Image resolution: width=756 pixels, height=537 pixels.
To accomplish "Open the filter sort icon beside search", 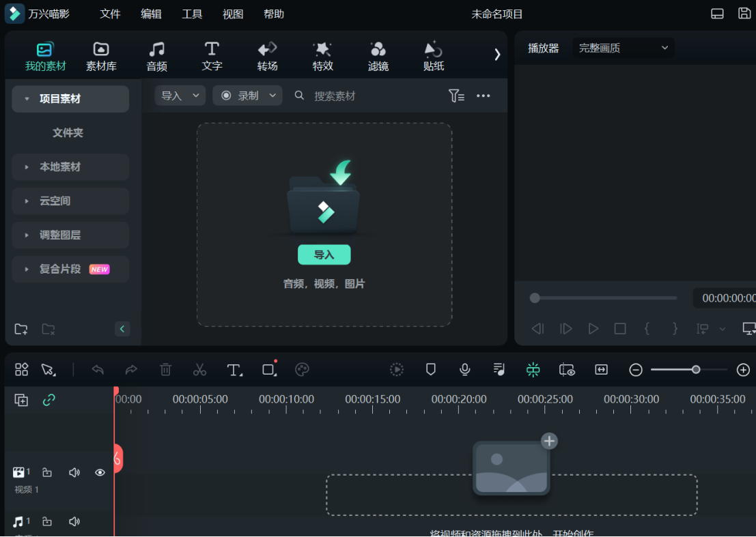I will pyautogui.click(x=456, y=96).
